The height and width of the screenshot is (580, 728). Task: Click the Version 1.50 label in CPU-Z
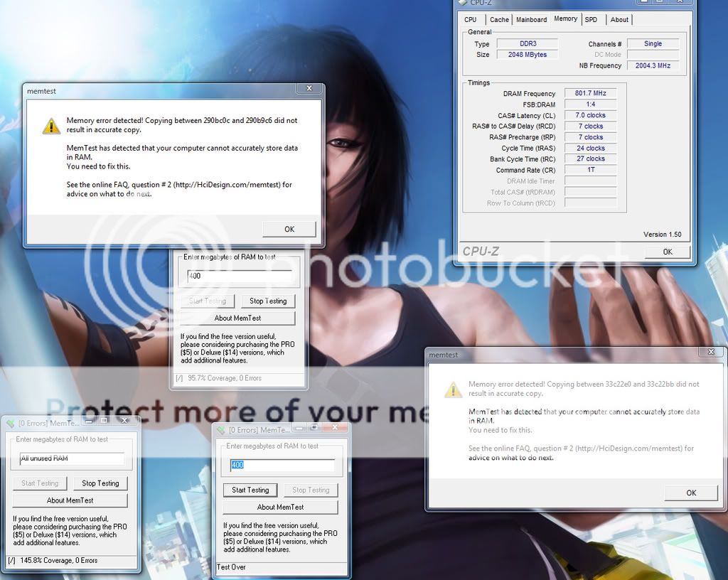[663, 235]
